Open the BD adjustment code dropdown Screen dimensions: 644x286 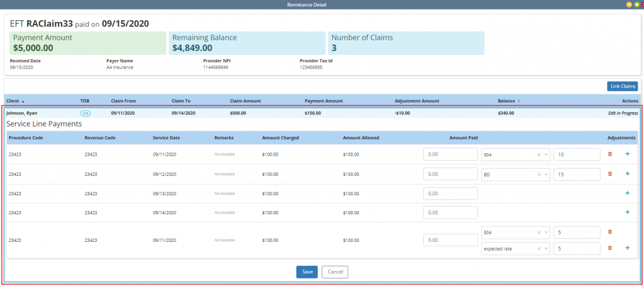tap(545, 174)
